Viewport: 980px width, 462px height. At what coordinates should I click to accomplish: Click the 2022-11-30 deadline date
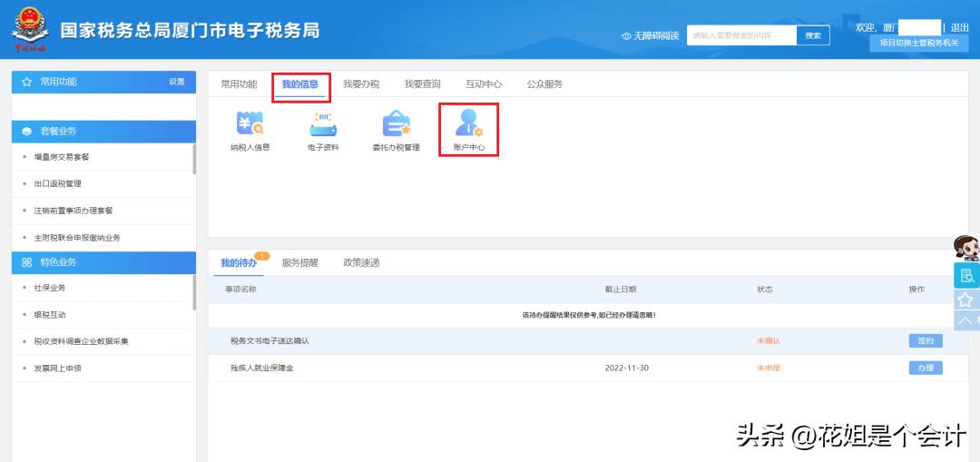(627, 368)
